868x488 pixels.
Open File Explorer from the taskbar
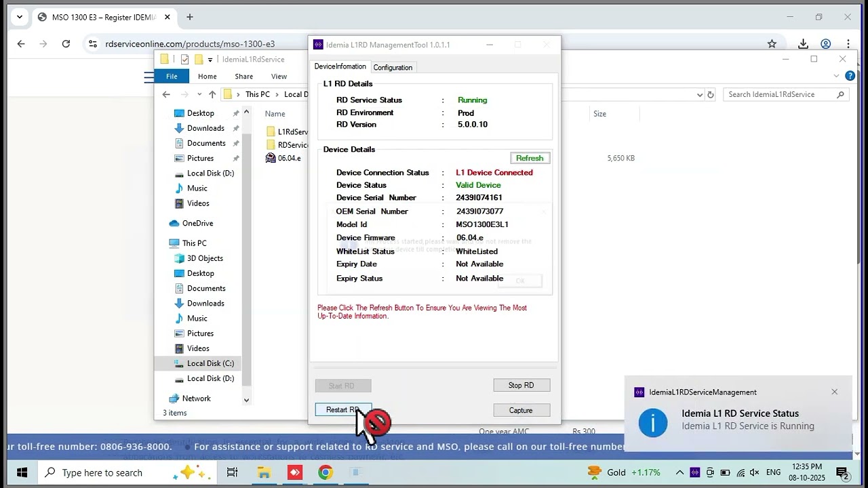click(263, 472)
